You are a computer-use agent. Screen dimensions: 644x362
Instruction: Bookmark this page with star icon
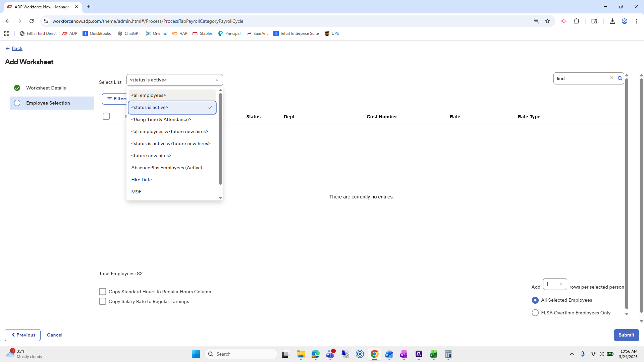click(x=547, y=21)
